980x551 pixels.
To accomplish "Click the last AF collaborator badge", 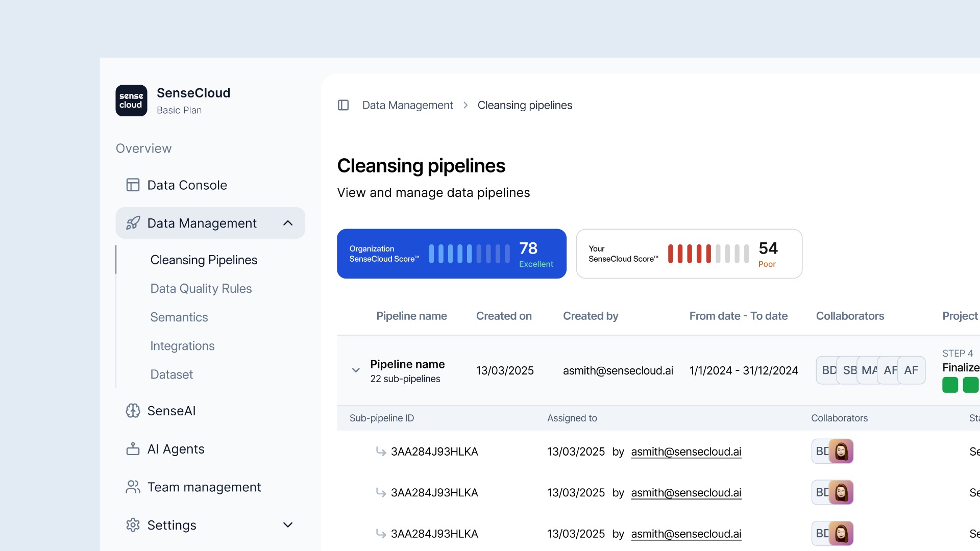I will (x=911, y=370).
